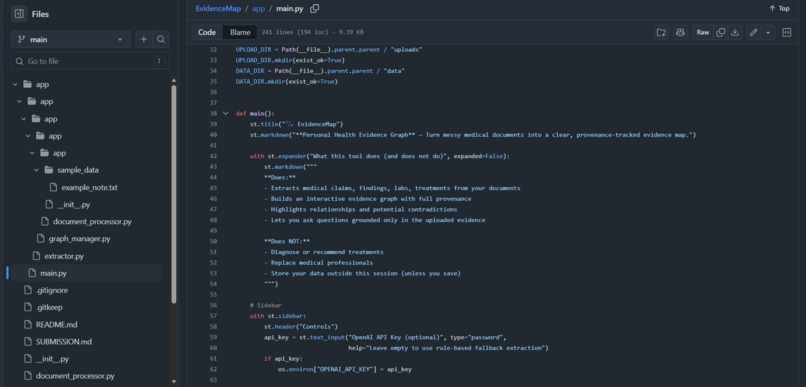The height and width of the screenshot is (387, 806).
Task: Open more edit options dropdown caret
Action: 768,32
